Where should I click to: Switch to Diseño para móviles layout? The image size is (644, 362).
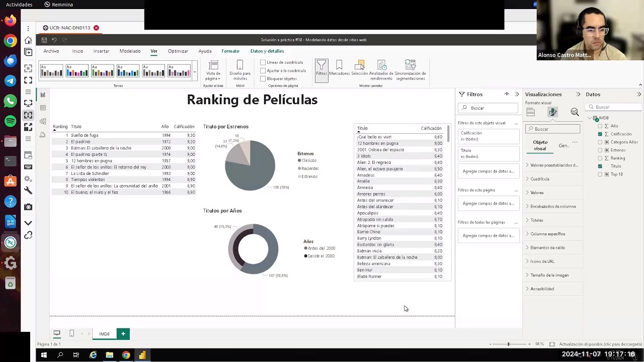click(240, 70)
